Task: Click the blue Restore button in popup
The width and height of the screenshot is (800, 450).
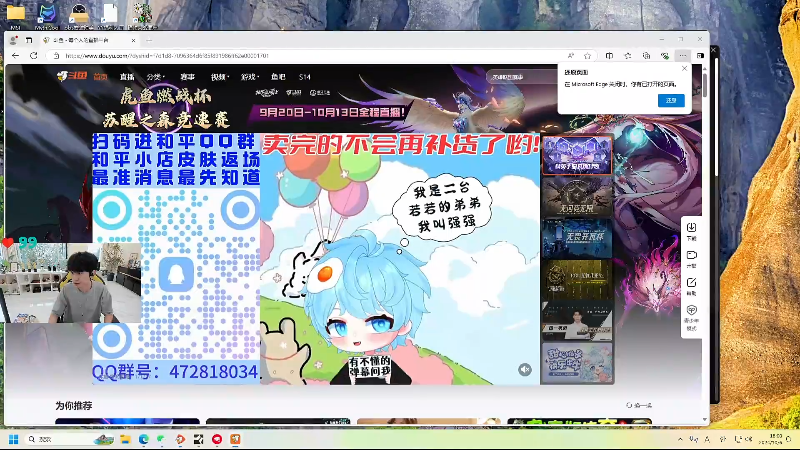Action: click(671, 101)
